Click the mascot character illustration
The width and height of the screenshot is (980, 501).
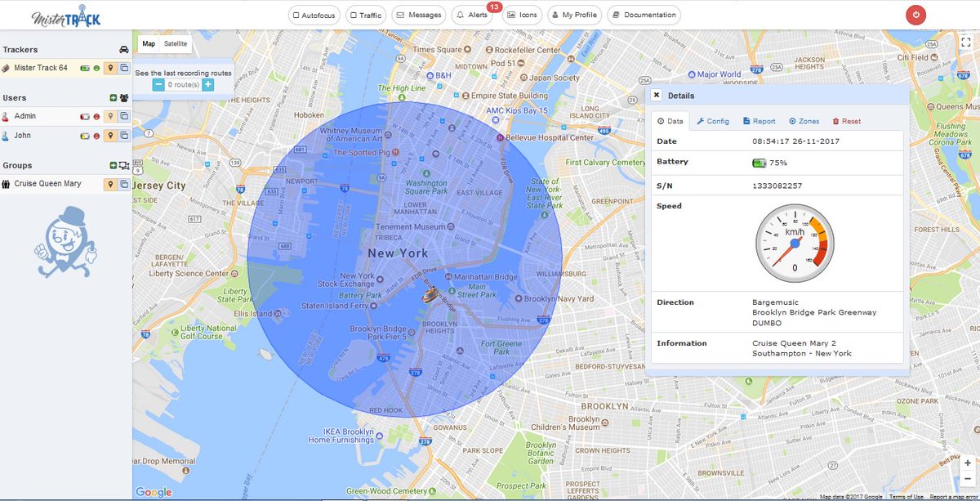click(65, 243)
